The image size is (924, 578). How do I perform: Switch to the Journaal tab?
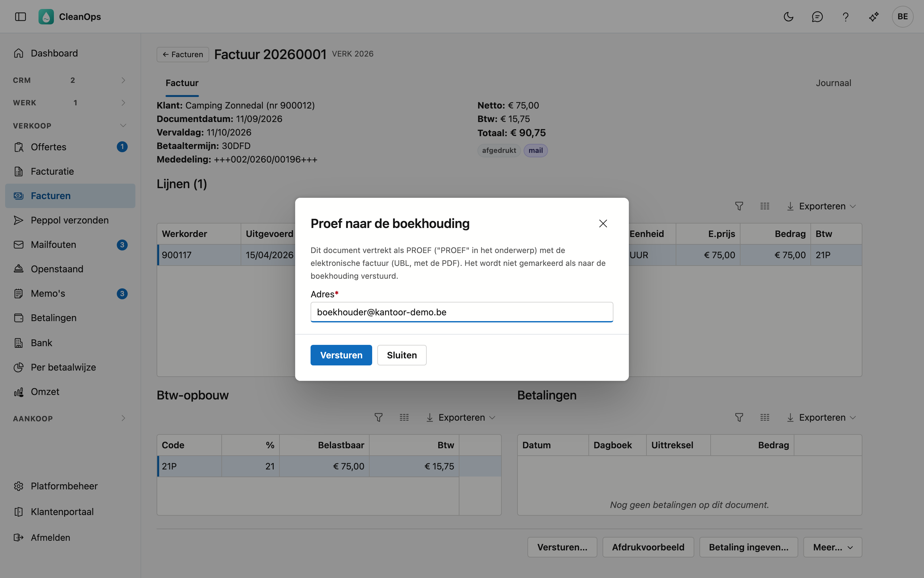(x=834, y=83)
